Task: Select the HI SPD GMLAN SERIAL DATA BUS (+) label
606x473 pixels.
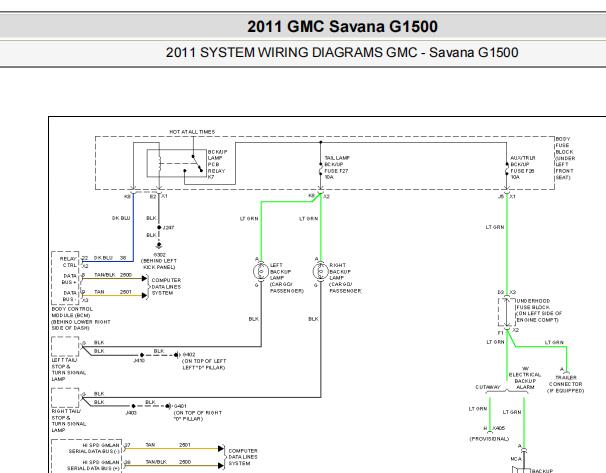Action: [x=93, y=465]
